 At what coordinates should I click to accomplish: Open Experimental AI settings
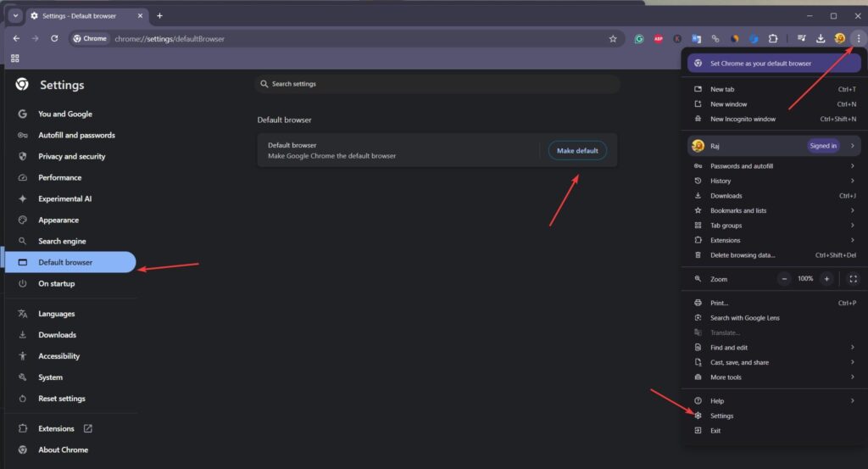click(x=64, y=198)
